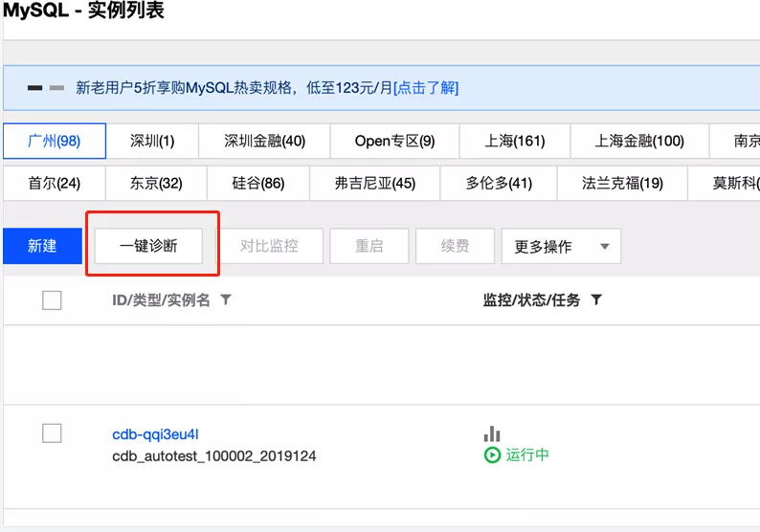The height and width of the screenshot is (532, 760).
Task: Switch to the 首尔(24) region tab
Action: pyautogui.click(x=55, y=183)
